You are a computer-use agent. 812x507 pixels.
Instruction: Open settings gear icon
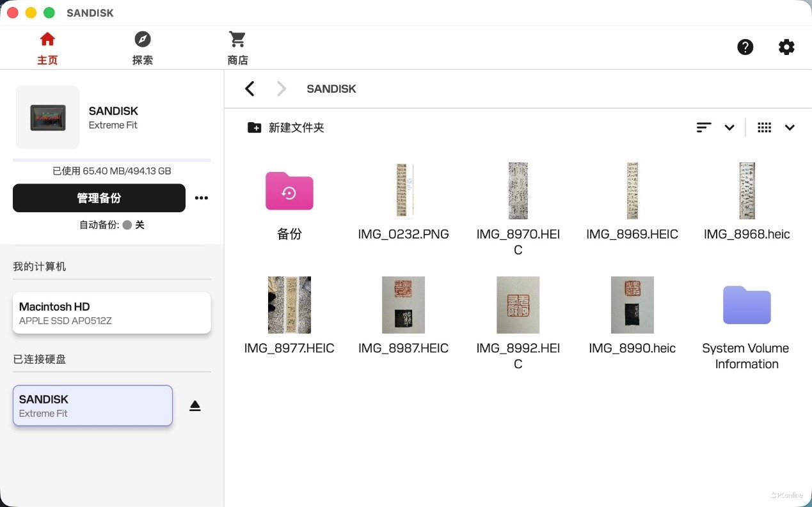click(786, 47)
